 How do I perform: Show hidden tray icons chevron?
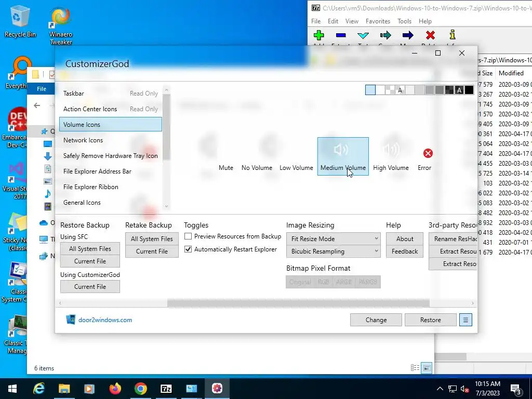(x=440, y=389)
